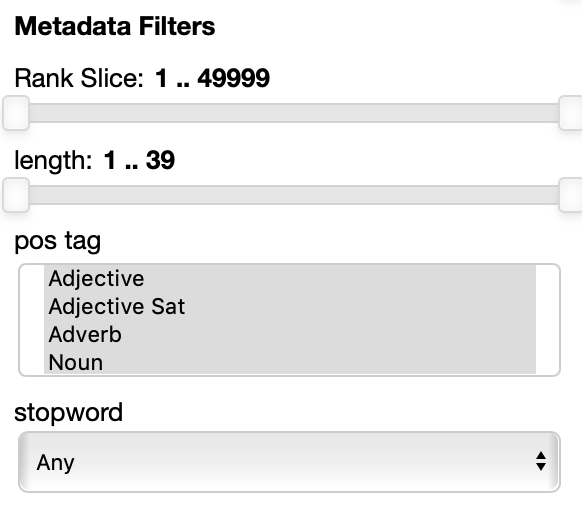
Task: Click the pos tag listbox left margin
Action: (x=32, y=320)
